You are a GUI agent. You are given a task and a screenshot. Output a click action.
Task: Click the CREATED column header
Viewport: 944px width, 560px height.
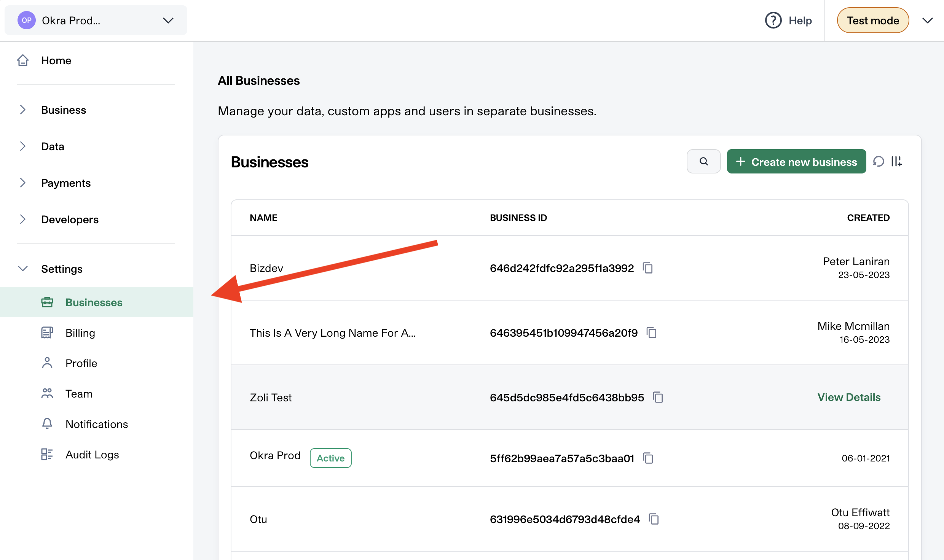pyautogui.click(x=868, y=218)
